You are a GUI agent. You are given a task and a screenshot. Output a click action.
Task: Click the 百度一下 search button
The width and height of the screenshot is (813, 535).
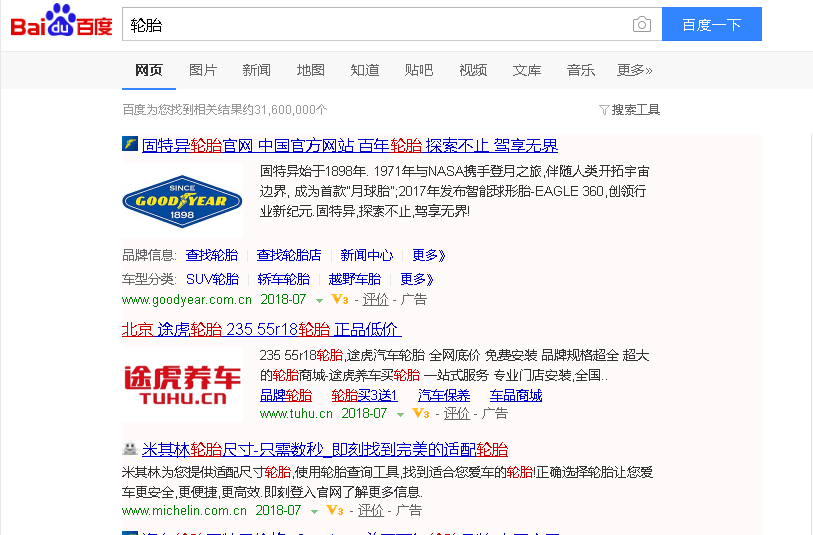[x=712, y=24]
